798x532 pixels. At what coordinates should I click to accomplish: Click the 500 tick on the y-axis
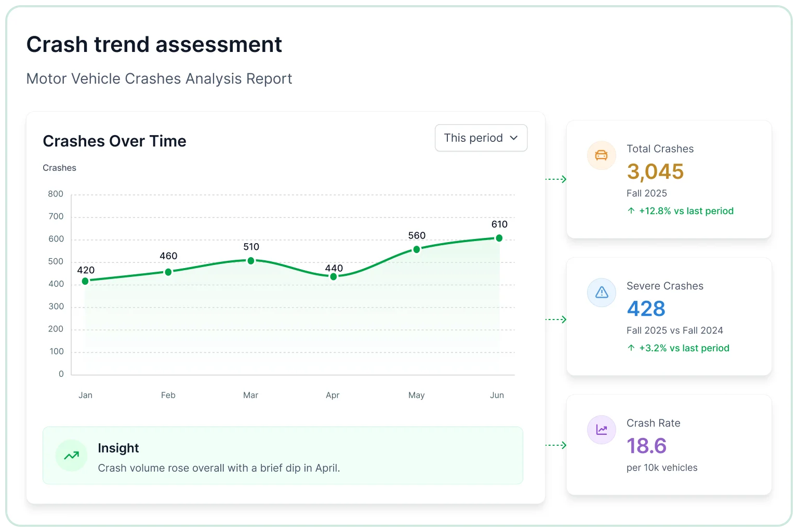[x=56, y=261]
